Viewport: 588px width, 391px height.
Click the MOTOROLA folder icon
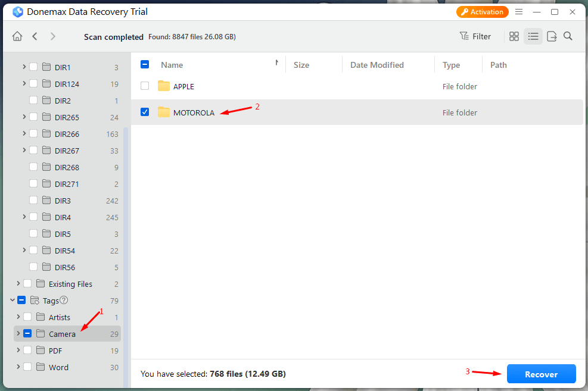[x=163, y=112]
